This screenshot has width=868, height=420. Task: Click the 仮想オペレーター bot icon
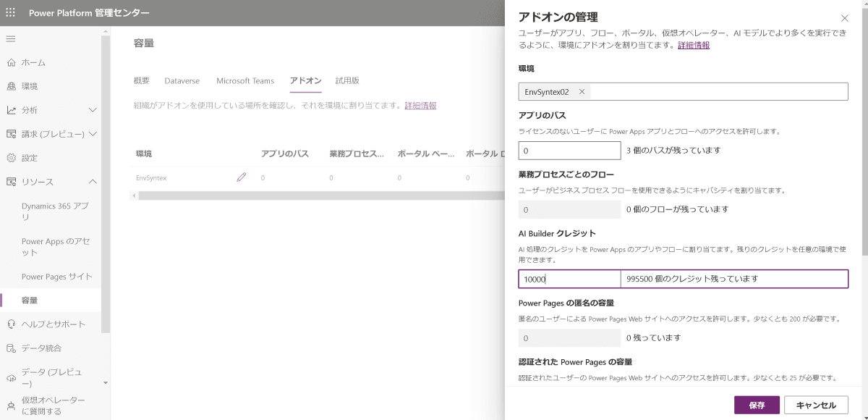click(11, 406)
